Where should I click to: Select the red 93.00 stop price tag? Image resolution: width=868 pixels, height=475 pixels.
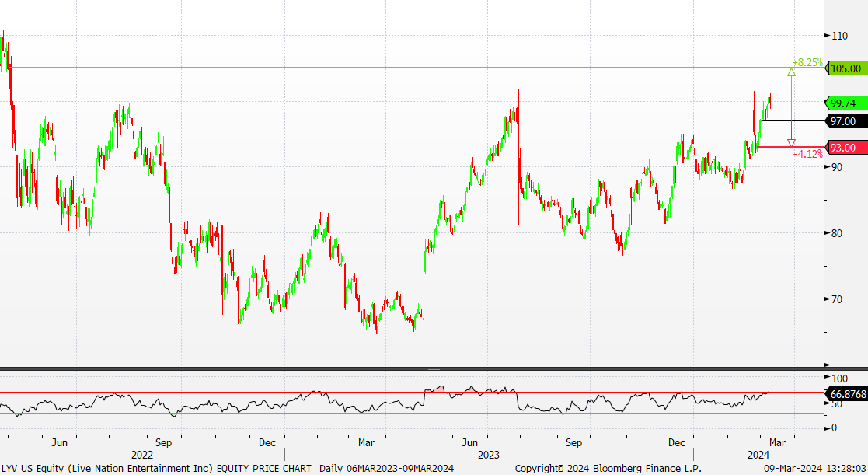click(846, 148)
